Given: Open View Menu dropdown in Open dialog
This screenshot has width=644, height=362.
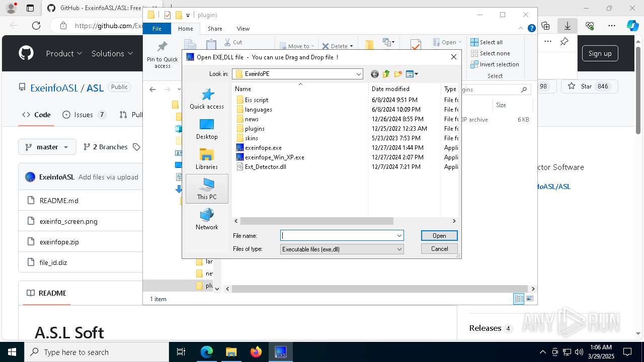Looking at the screenshot, I should coord(412,74).
